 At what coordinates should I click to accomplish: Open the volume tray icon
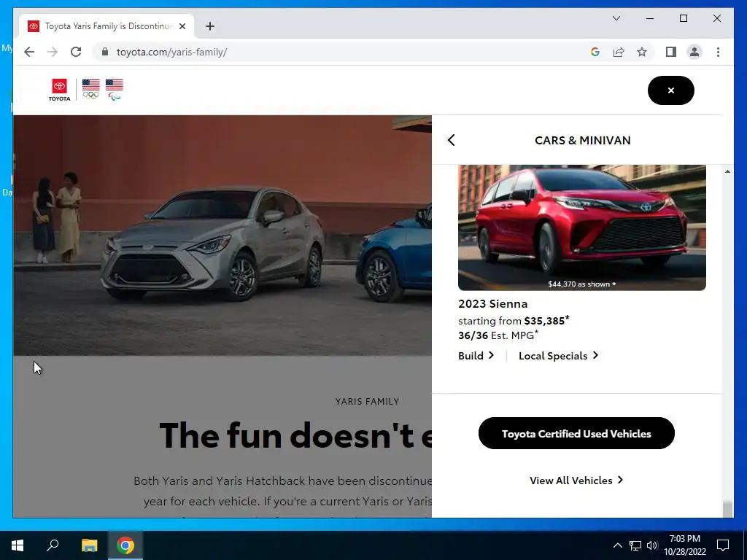click(x=652, y=545)
